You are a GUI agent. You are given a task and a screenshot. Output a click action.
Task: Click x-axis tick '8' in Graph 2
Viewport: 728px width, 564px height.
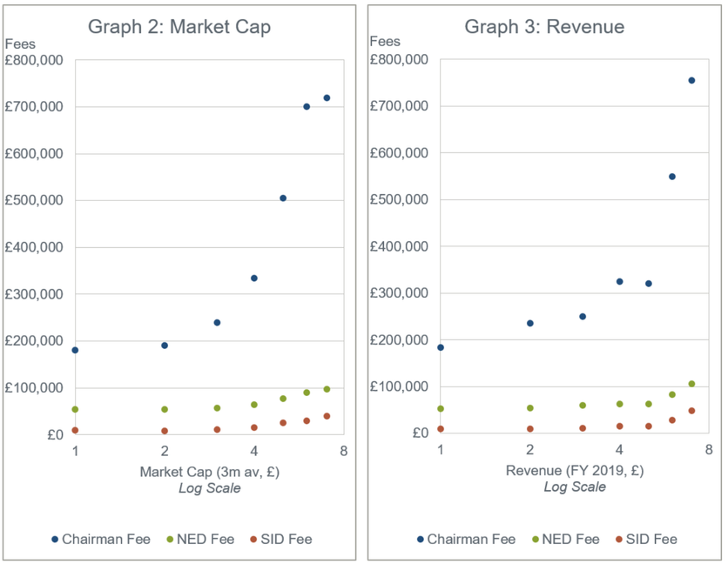point(344,451)
